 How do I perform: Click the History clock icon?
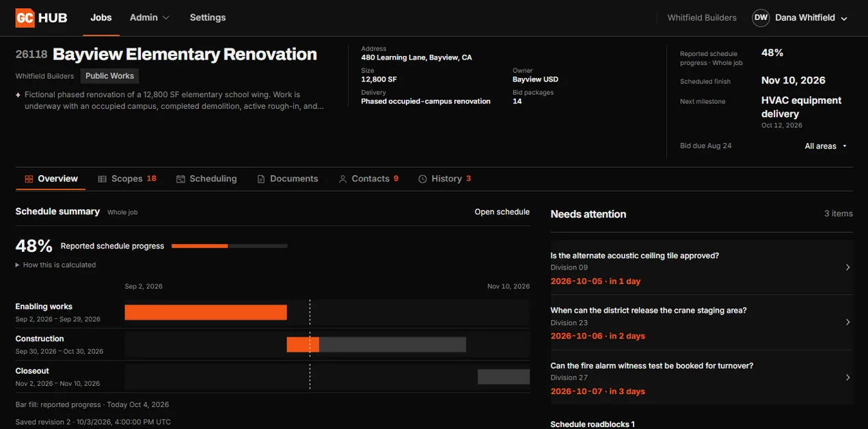(x=422, y=179)
